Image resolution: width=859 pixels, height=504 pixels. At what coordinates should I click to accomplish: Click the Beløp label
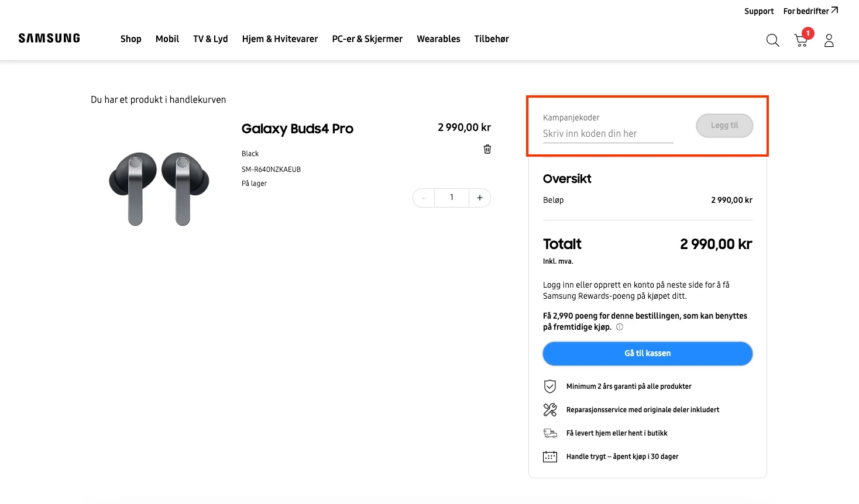(554, 200)
